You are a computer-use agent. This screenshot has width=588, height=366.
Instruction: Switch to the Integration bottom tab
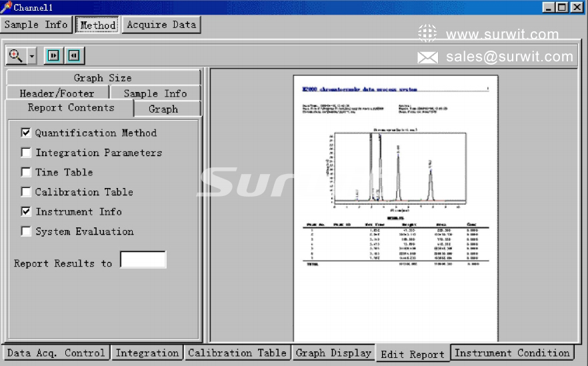(x=147, y=353)
